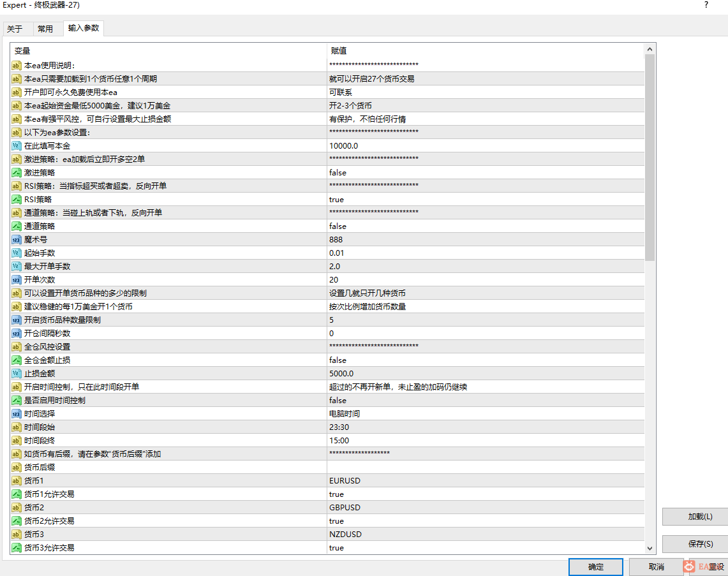Viewport: 728px width, 576px height.
Task: Click the boolean icon beside 全仓金额止损
Action: pyautogui.click(x=16, y=360)
